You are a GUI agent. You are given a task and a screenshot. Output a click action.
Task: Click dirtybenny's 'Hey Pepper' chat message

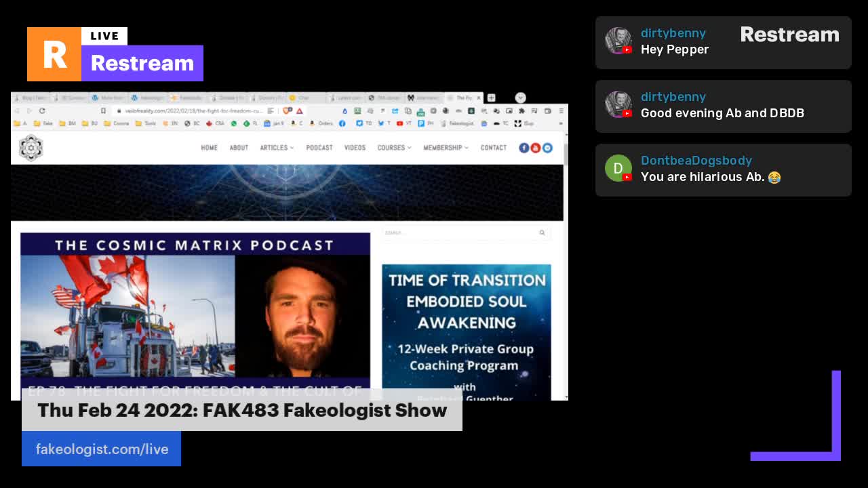(x=675, y=49)
